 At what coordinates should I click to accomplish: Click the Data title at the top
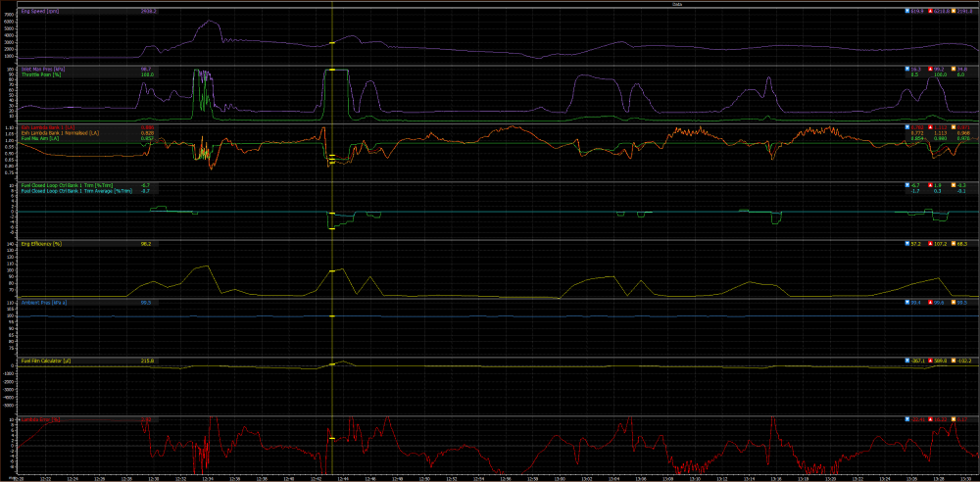677,4
